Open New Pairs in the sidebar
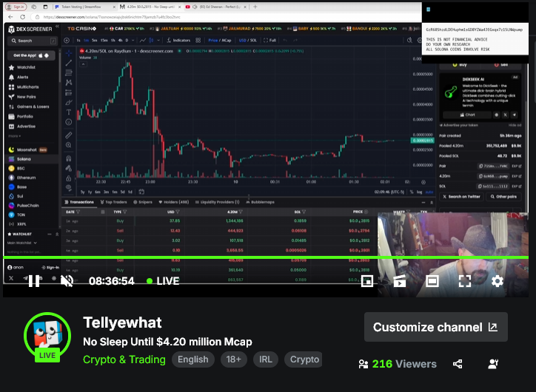This screenshot has width=536, height=392. pos(22,97)
